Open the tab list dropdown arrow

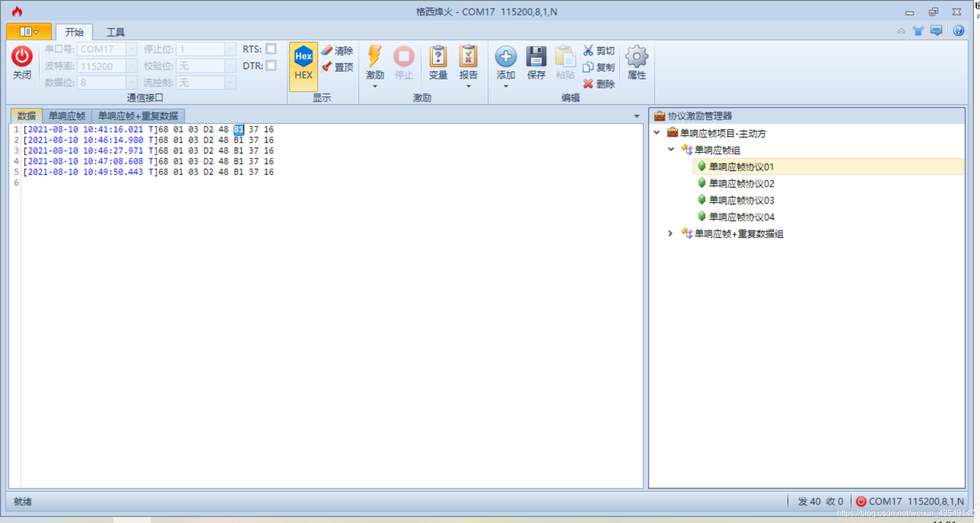637,117
